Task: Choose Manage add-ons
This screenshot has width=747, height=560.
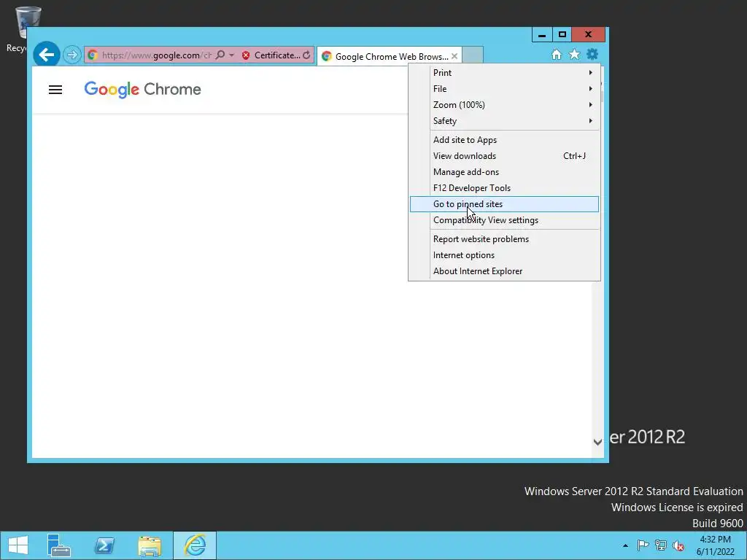Action: tap(504, 172)
